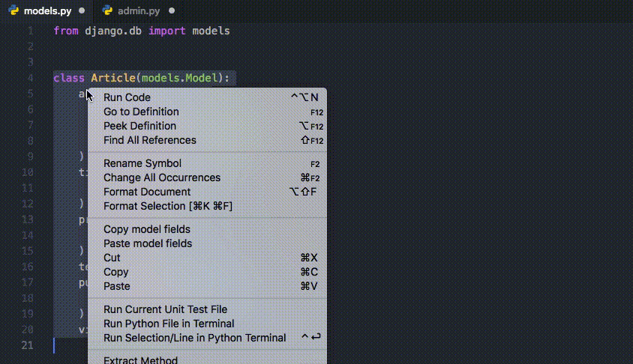
Task: Click the Python icon on admin.py tab
Action: click(x=107, y=10)
